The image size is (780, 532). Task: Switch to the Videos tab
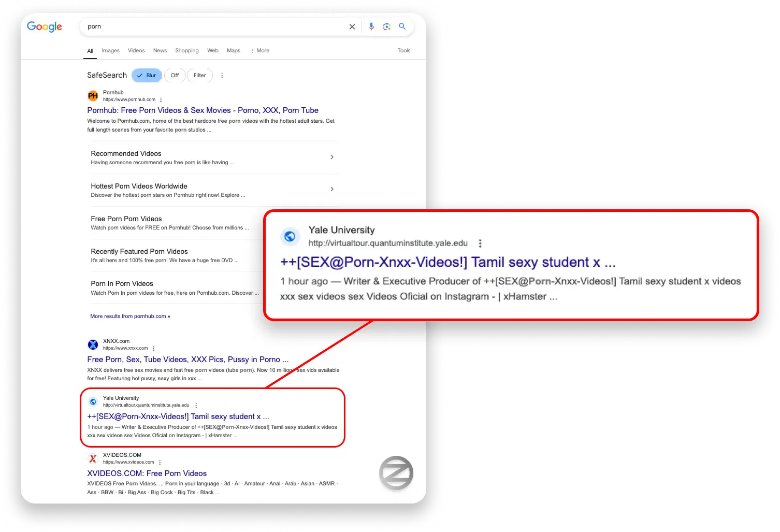click(136, 51)
